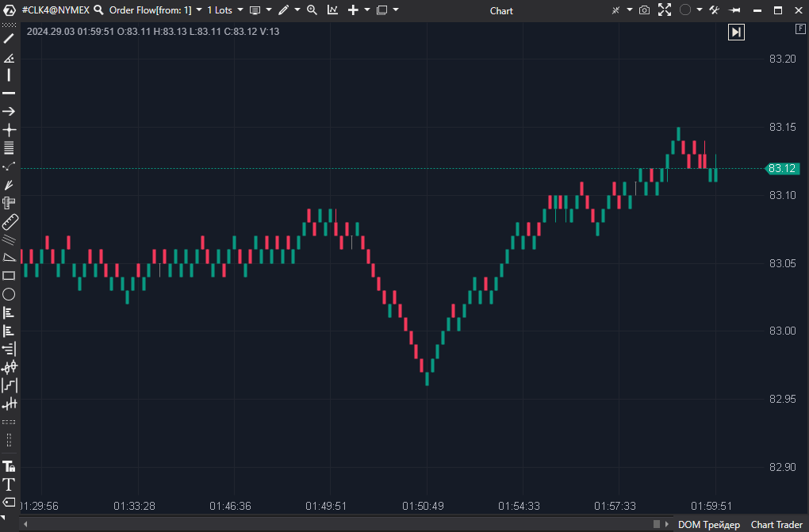Select the rectangle drawing tool
Image resolution: width=809 pixels, height=532 pixels.
click(9, 275)
